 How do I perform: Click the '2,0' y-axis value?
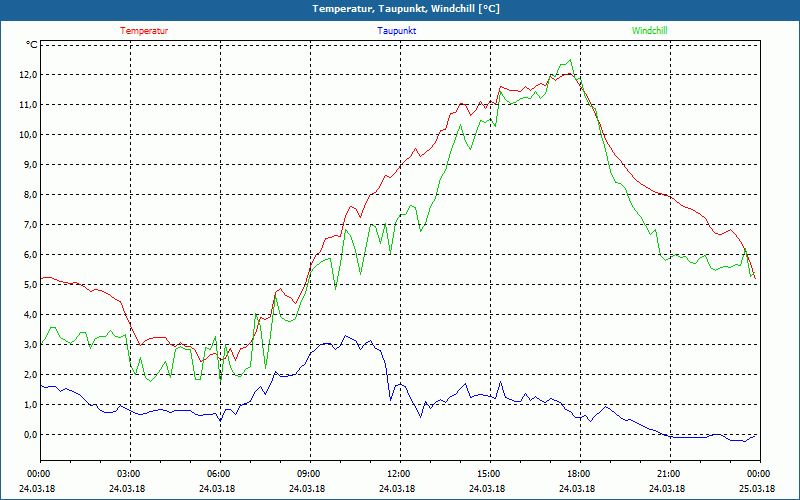[31, 374]
